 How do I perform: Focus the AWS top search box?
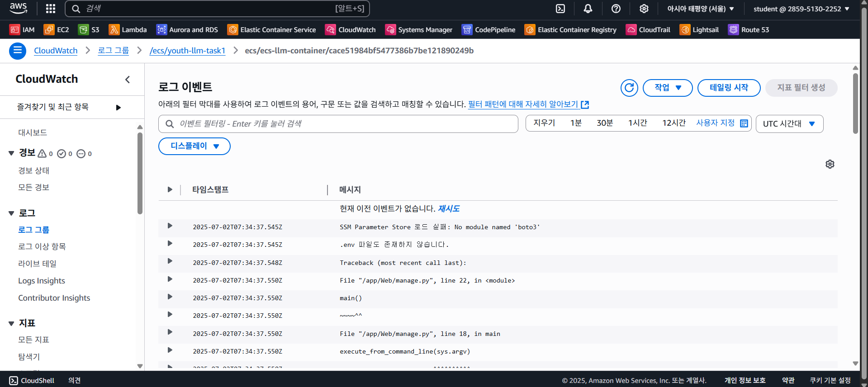pyautogui.click(x=218, y=9)
